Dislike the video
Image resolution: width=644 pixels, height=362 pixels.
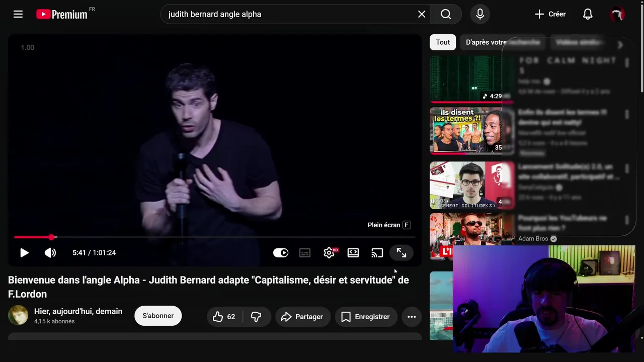tap(256, 317)
